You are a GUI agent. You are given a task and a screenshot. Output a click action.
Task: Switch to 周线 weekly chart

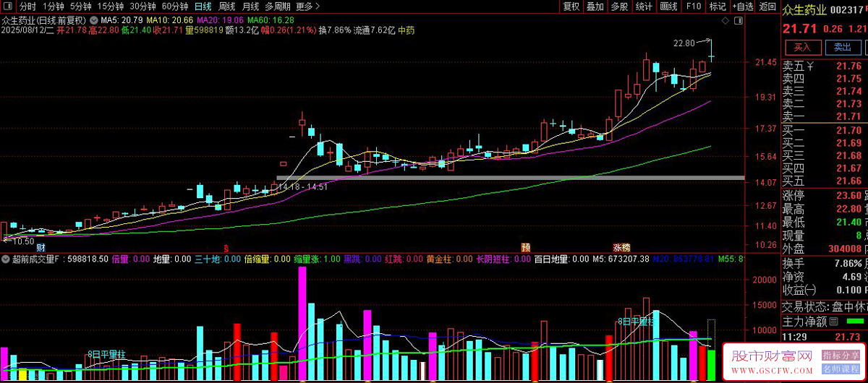pos(226,7)
